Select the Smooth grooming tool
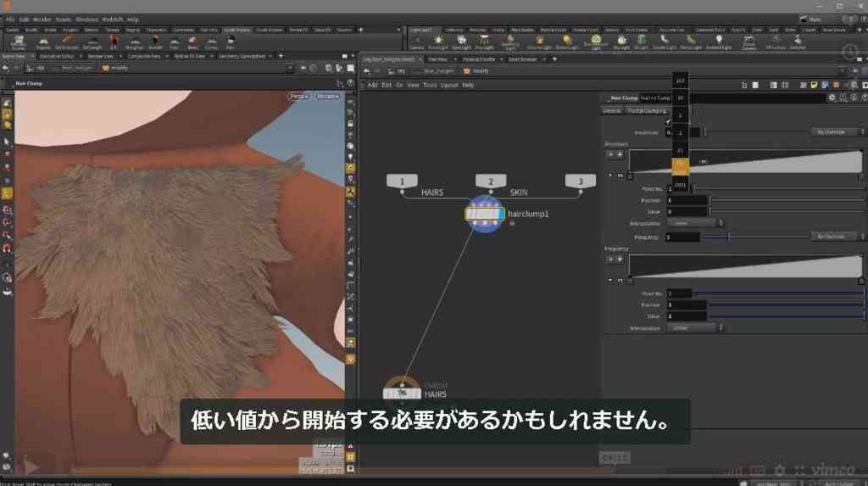This screenshot has height=486, width=868. point(155,42)
